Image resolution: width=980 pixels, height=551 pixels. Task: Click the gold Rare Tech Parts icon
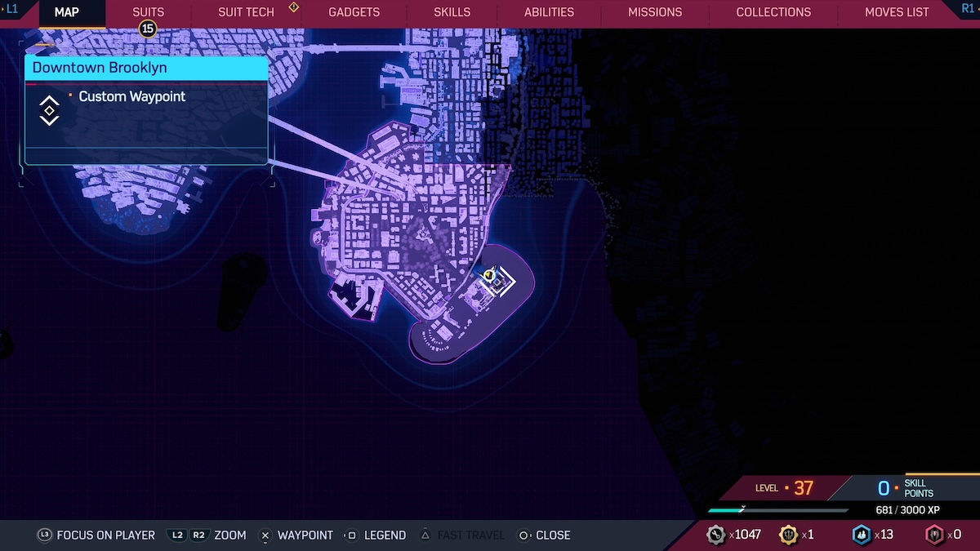point(788,535)
